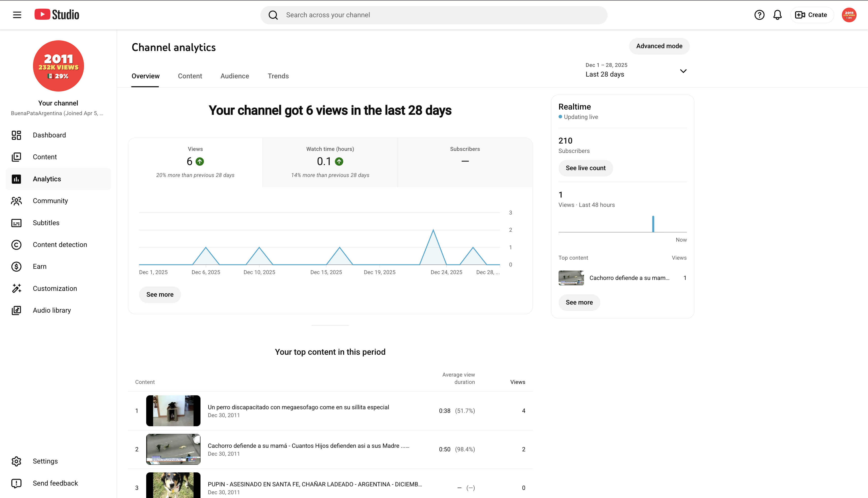Click the green up arrow beside Views

[200, 162]
